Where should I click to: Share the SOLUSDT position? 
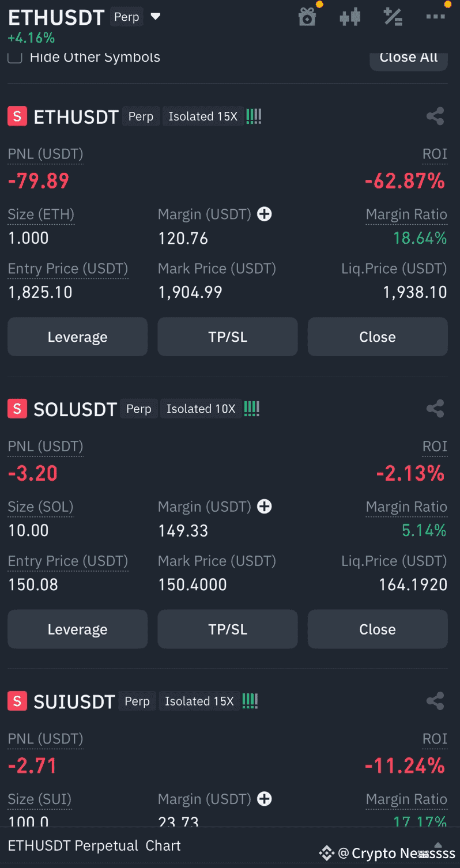click(x=435, y=409)
